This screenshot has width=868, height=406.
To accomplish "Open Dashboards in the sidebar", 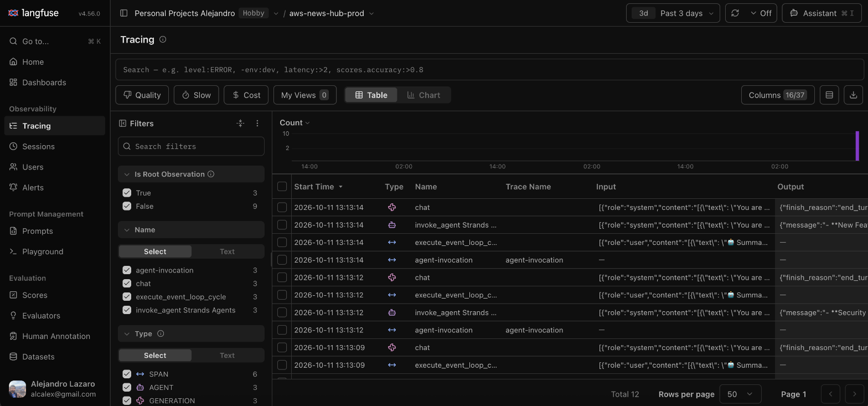I will coord(54,83).
